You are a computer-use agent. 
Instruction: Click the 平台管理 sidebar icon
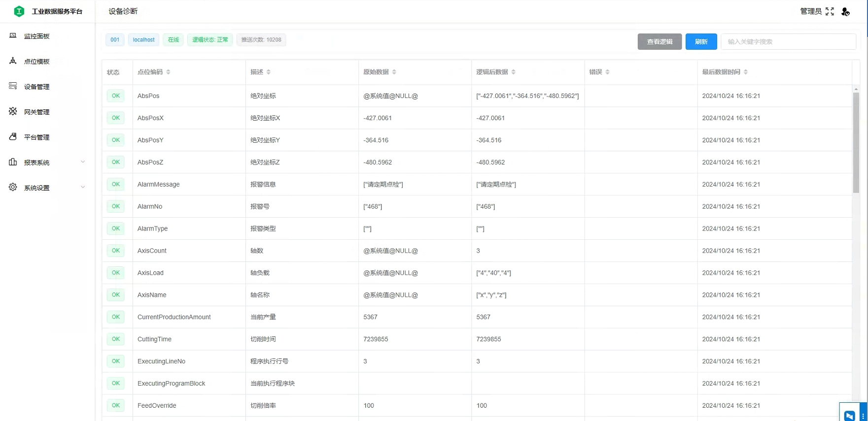13,137
